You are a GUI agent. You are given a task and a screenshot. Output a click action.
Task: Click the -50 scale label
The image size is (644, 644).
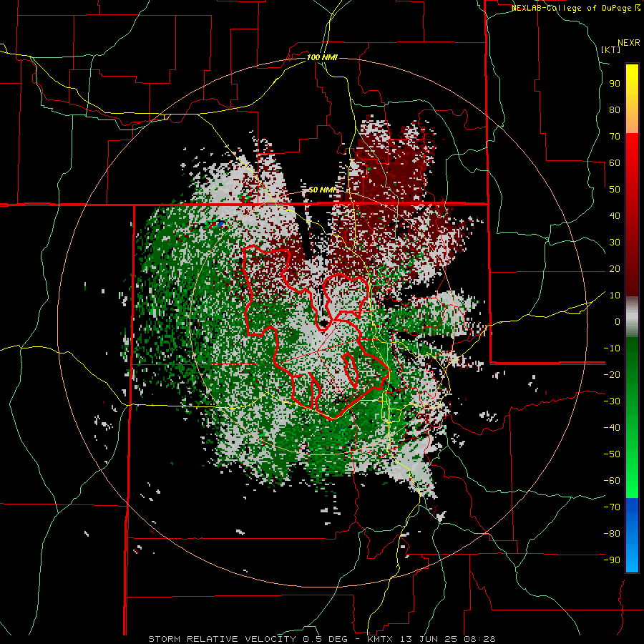tap(612, 454)
